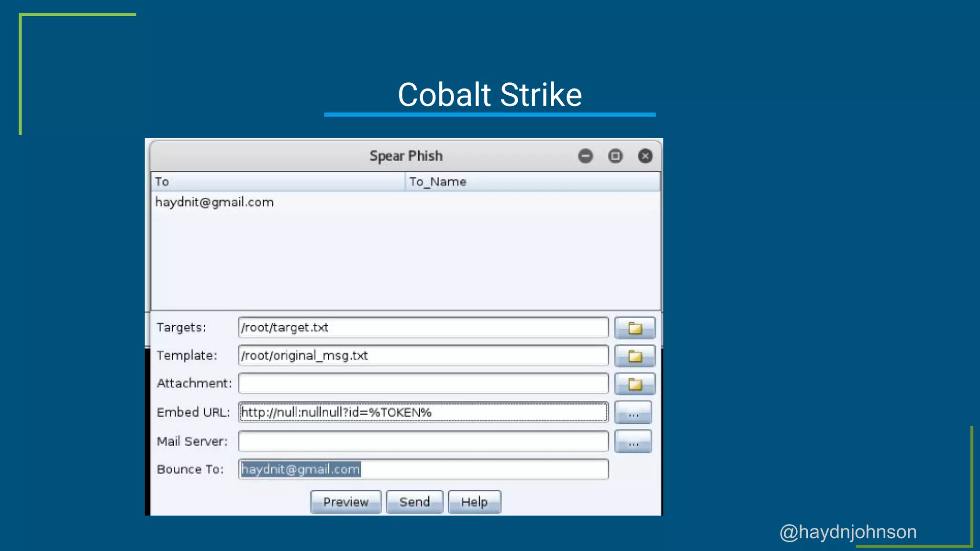
Task: Browse for the Targets file using folder icon
Action: click(x=635, y=328)
